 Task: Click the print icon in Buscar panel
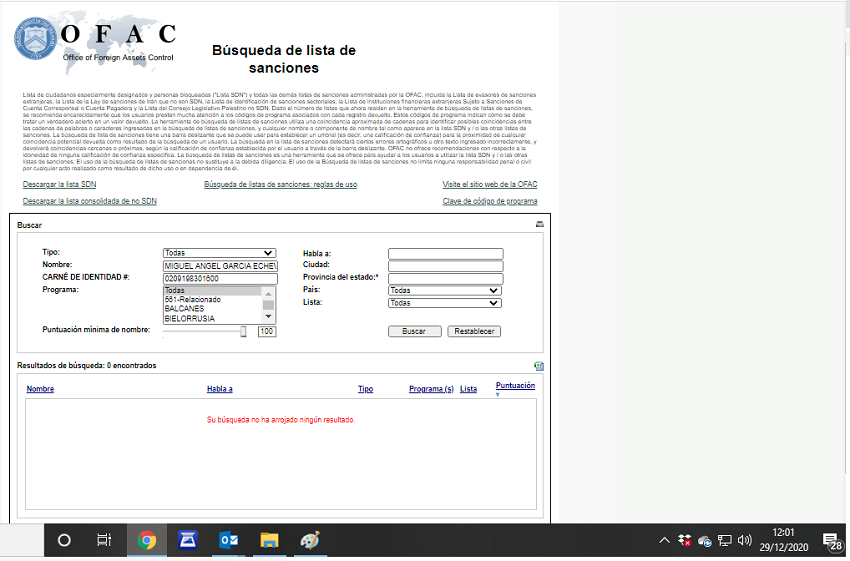[x=539, y=225]
